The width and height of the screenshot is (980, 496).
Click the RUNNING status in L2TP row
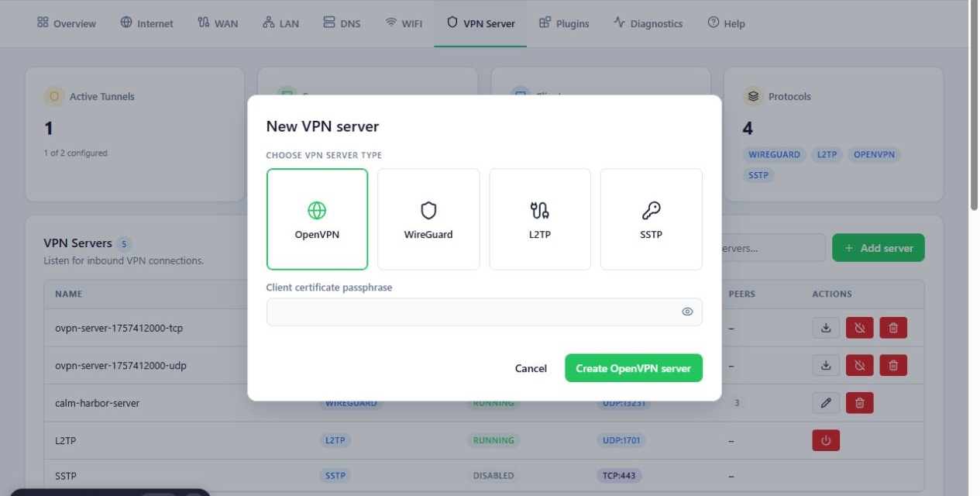pos(493,440)
